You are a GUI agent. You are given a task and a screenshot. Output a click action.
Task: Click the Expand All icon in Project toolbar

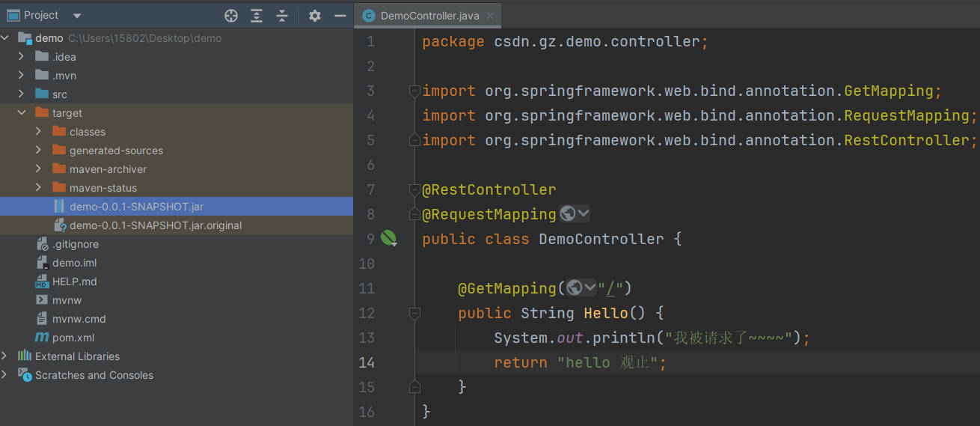click(x=257, y=16)
